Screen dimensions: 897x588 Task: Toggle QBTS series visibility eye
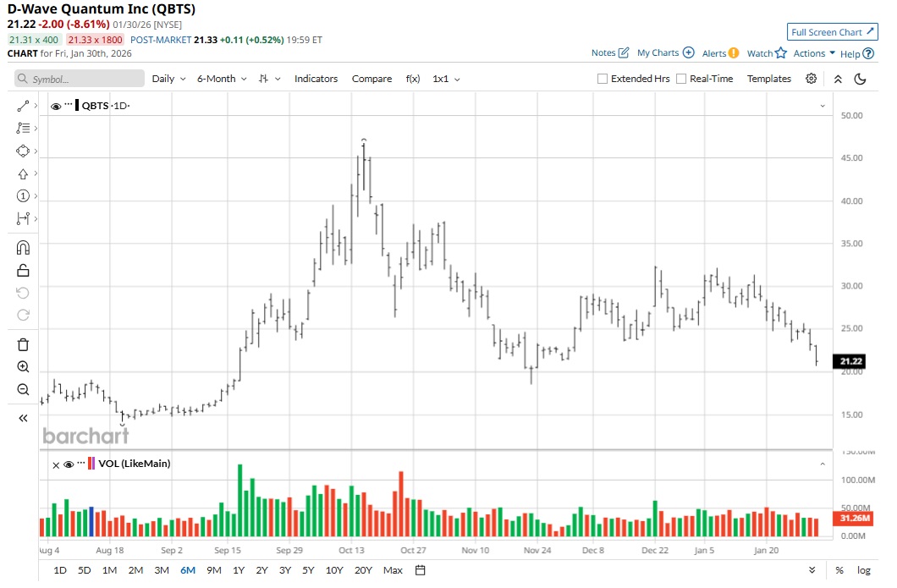[x=56, y=107]
